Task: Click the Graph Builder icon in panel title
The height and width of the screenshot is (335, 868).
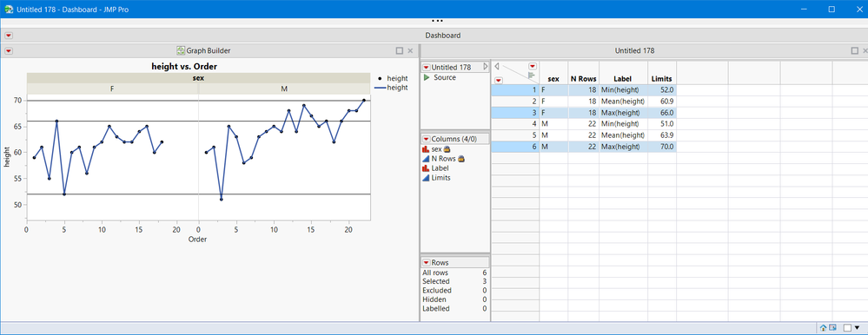Action: pos(181,50)
